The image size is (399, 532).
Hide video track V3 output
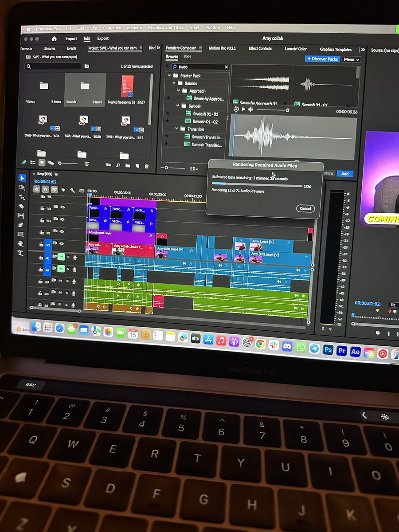[x=62, y=220]
